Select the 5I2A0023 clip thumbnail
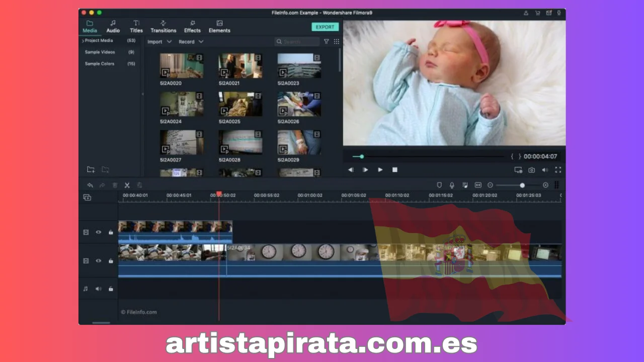Viewport: 644px width, 362px height. pos(299,66)
